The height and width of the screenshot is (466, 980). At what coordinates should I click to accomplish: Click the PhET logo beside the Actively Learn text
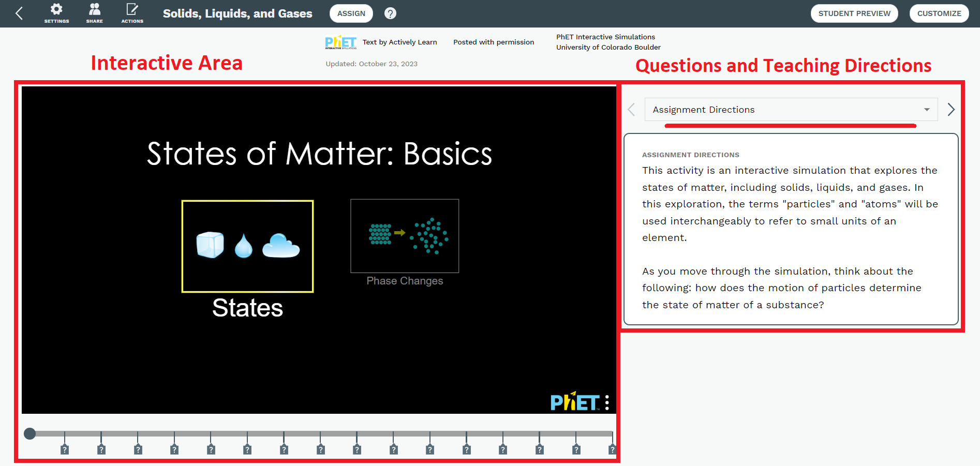point(341,42)
